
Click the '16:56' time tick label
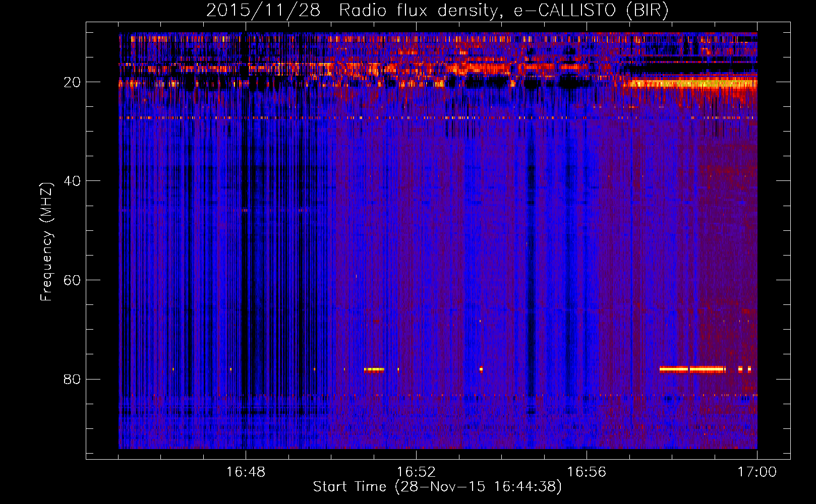[x=587, y=472]
